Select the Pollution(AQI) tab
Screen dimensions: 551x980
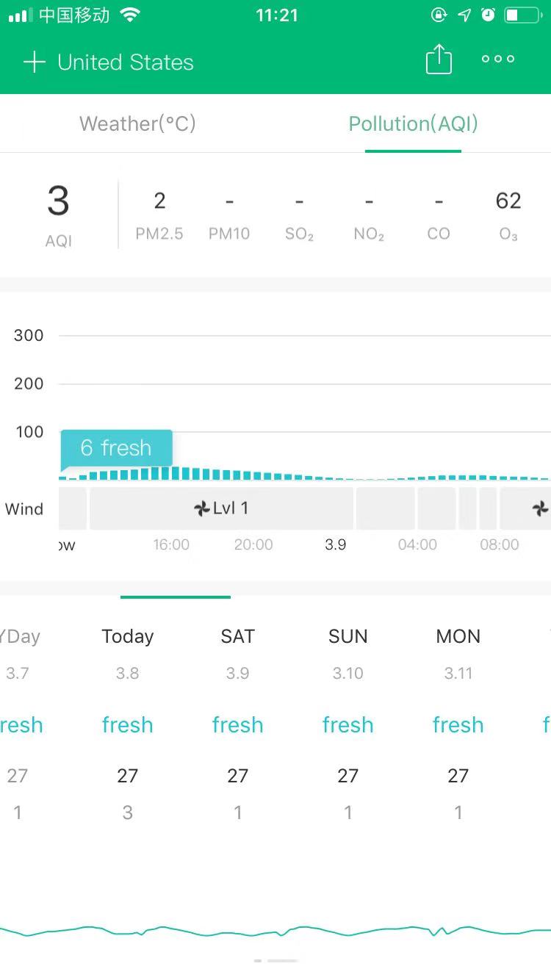pos(413,123)
